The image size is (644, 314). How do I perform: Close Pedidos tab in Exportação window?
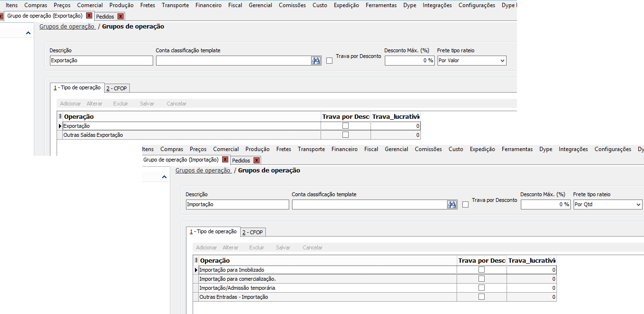120,17
